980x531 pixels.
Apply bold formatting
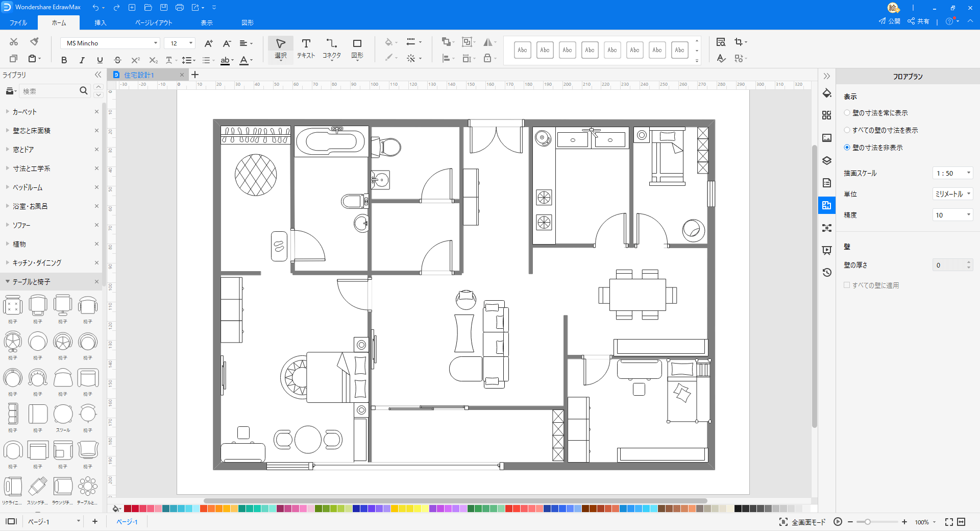pos(64,60)
